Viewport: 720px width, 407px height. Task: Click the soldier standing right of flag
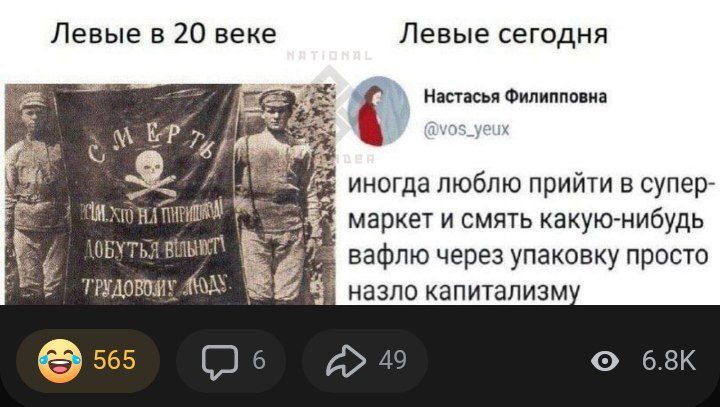click(276, 195)
